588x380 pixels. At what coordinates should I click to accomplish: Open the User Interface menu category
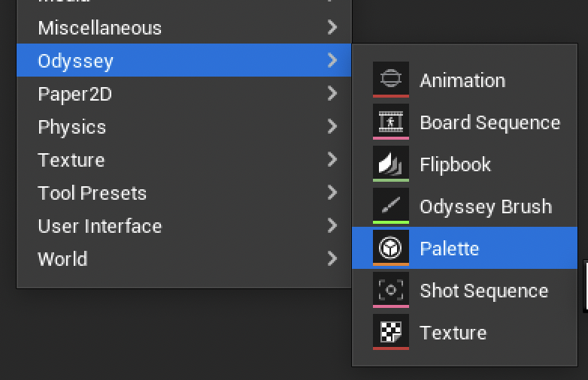(x=100, y=226)
